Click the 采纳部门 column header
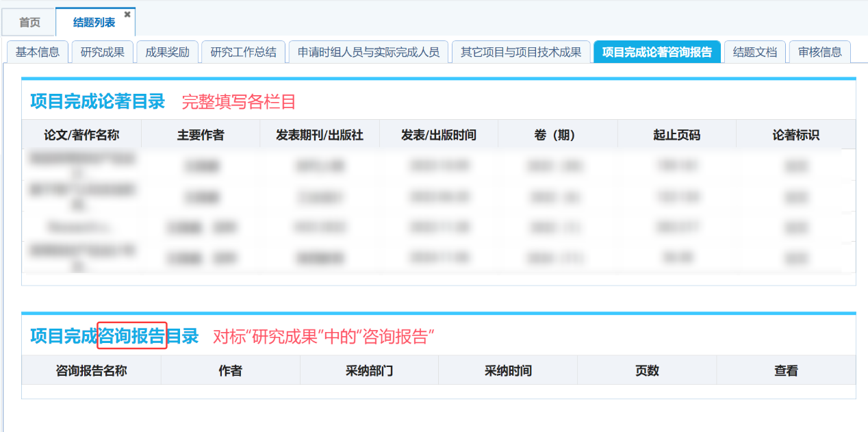This screenshot has width=868, height=432. [369, 370]
